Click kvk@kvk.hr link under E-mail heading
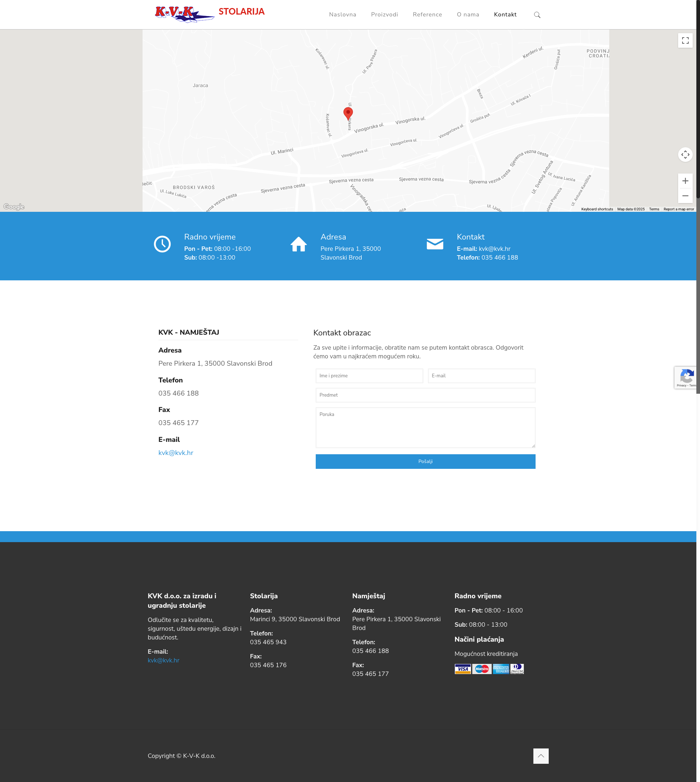The width and height of the screenshot is (700, 782). [x=176, y=453]
